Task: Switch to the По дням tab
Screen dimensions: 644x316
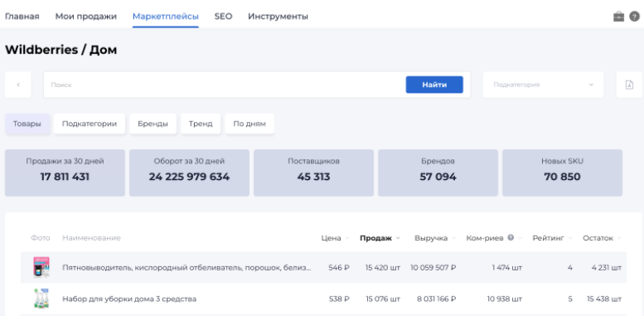Action: (249, 124)
